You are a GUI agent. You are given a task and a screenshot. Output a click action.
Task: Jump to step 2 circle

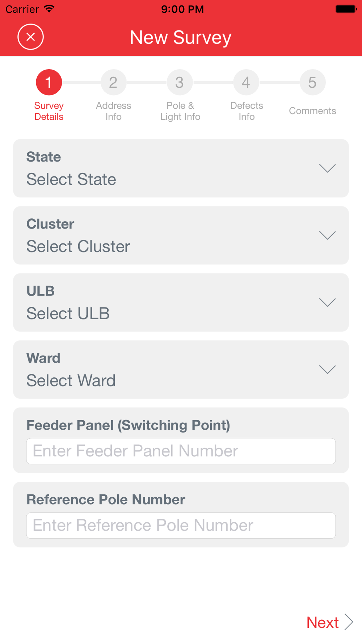coord(113,82)
